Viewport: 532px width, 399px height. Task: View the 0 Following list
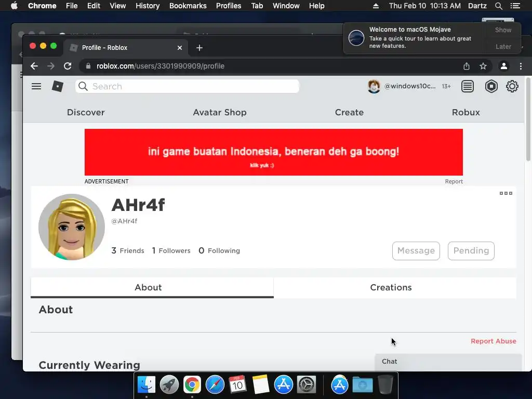pos(219,251)
